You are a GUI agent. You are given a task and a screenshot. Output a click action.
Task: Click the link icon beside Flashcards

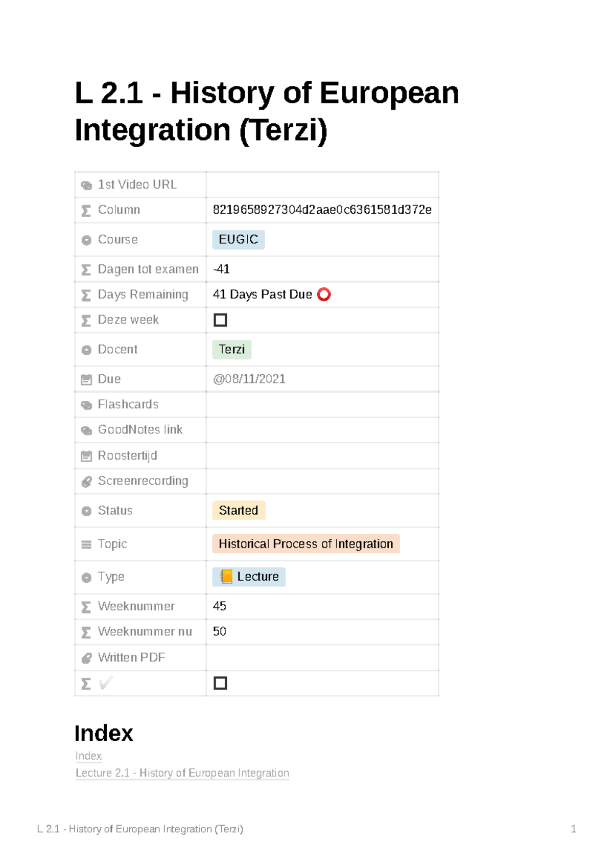[x=86, y=405]
